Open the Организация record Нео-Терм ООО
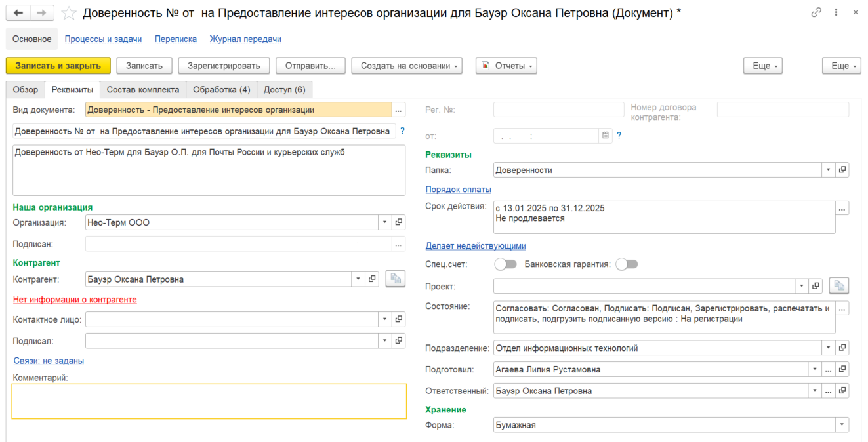The image size is (868, 442). tap(398, 222)
